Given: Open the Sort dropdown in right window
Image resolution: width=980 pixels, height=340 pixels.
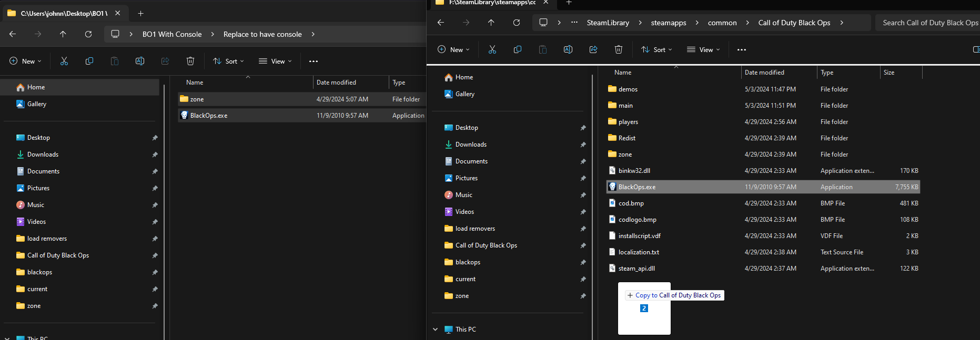Looking at the screenshot, I should point(656,49).
